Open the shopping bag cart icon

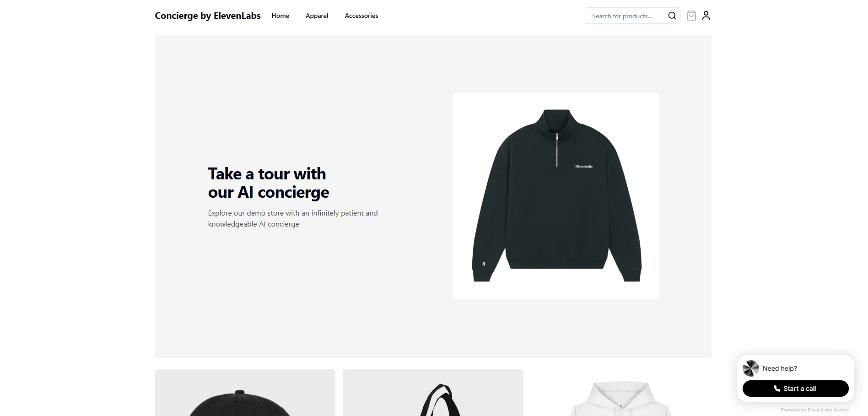point(691,16)
